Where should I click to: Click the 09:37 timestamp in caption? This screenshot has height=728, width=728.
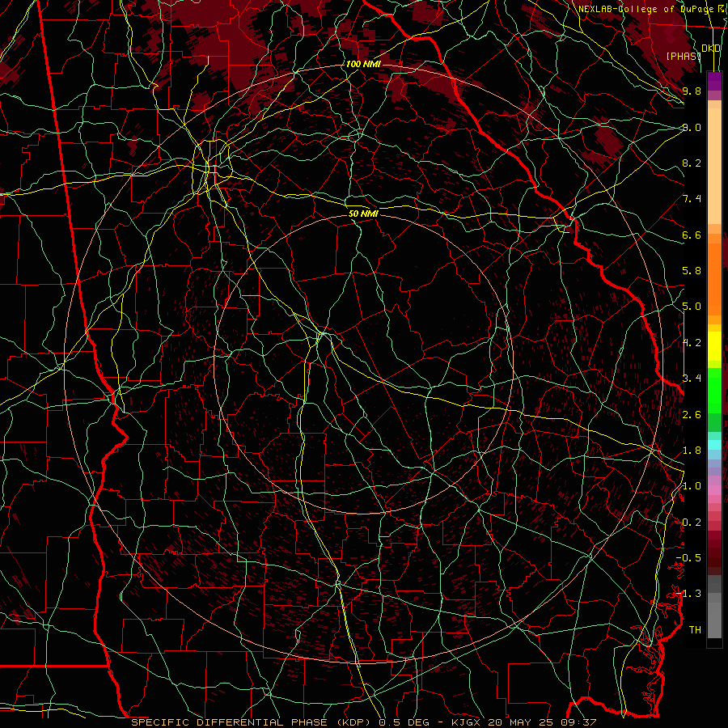tap(580, 722)
